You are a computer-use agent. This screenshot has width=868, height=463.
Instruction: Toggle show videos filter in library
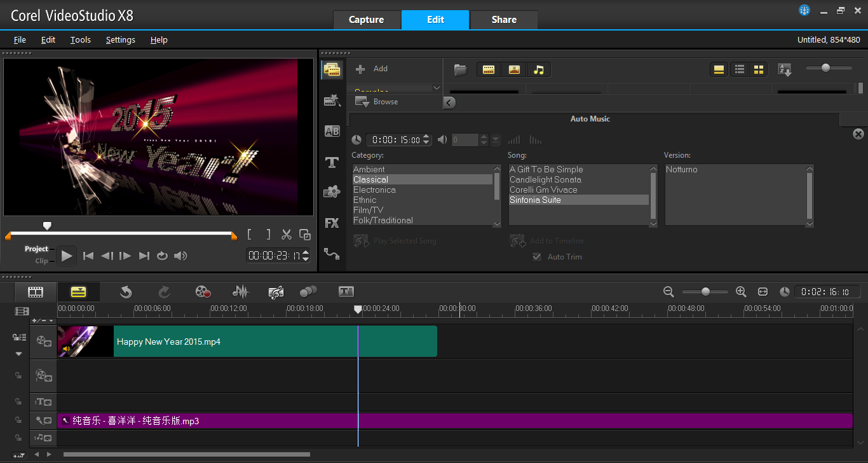point(489,70)
